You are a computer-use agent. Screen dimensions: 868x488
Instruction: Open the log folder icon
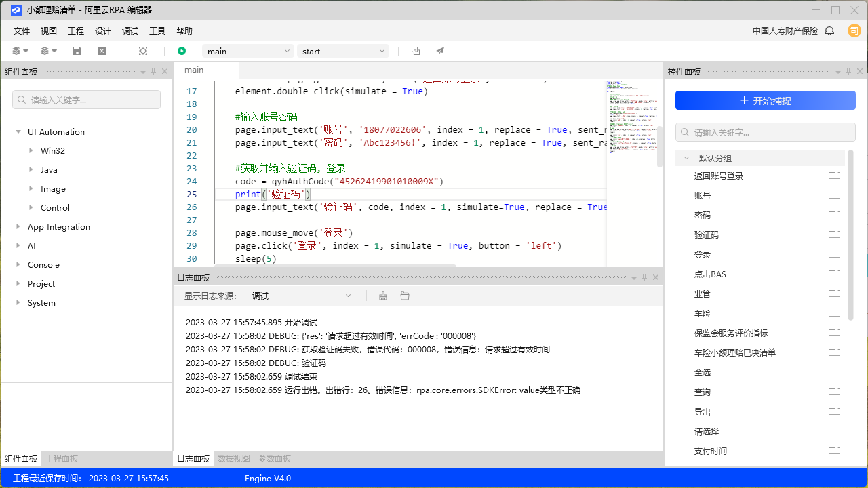(405, 296)
